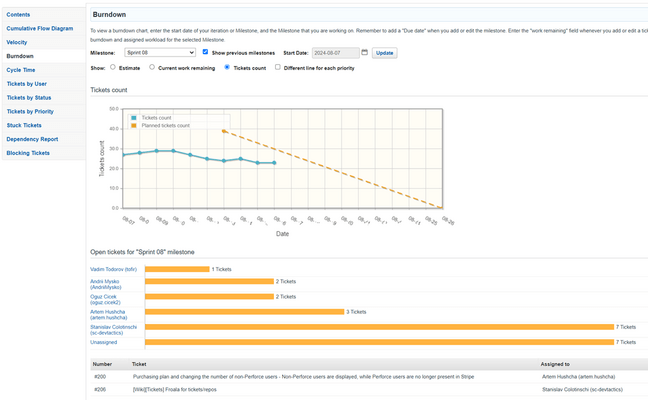Open Tickets by Status in sidebar

coord(29,97)
